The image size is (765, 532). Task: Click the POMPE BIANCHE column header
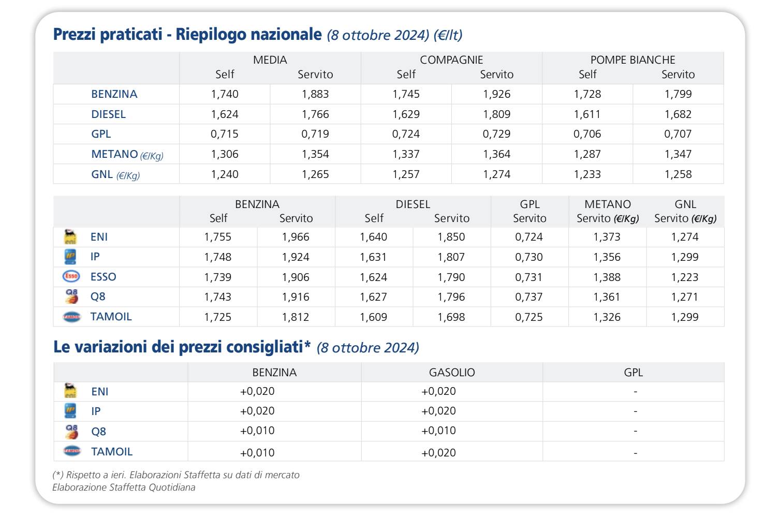coord(632,60)
